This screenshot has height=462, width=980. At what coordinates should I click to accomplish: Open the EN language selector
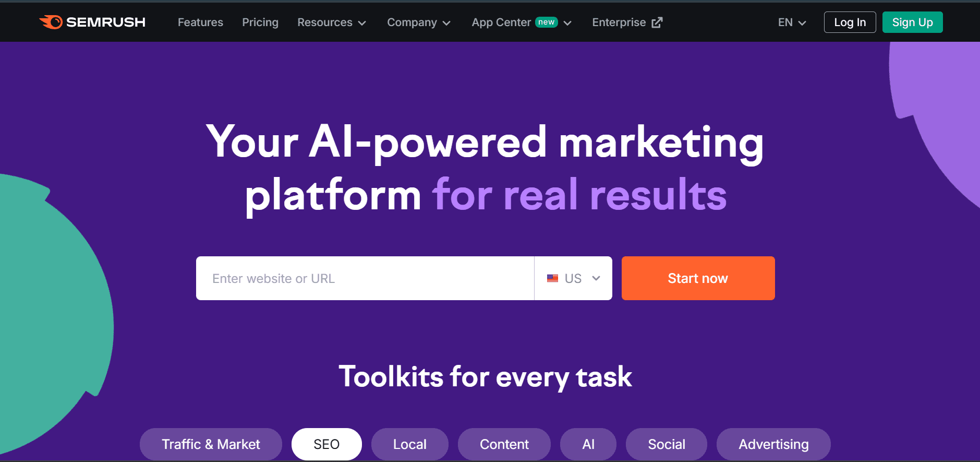click(x=791, y=22)
